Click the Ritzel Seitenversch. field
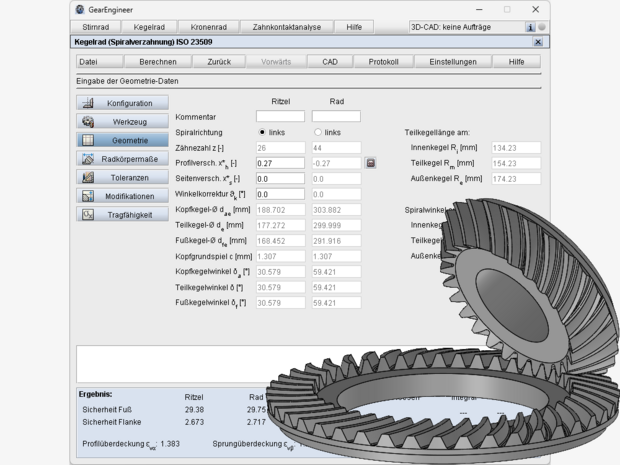The image size is (620, 465). pos(280,179)
